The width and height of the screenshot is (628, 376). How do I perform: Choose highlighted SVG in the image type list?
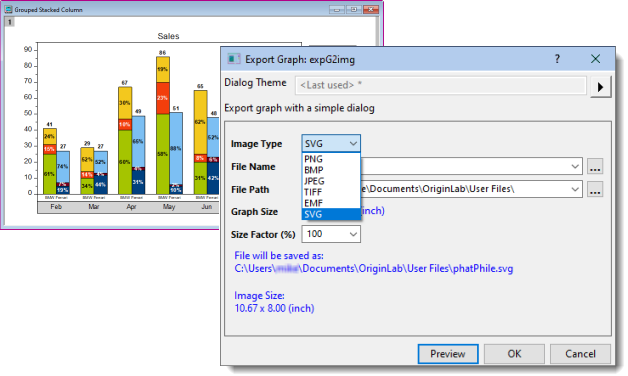click(331, 214)
